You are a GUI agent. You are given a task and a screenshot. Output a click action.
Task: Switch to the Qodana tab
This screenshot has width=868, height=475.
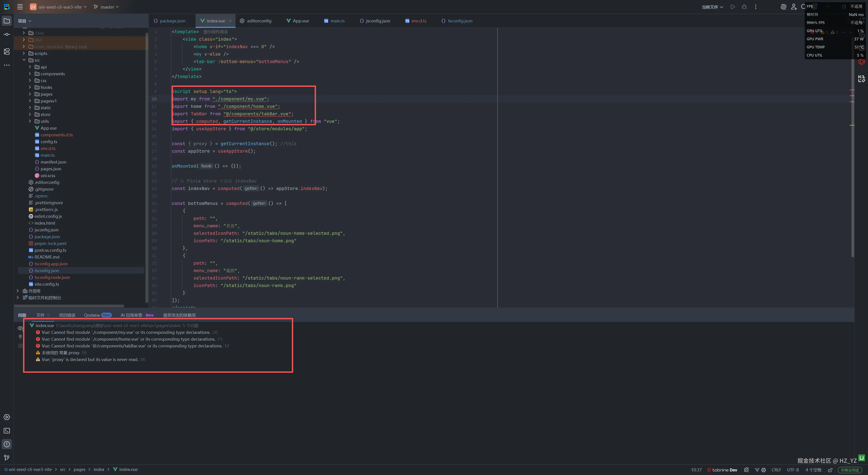coord(92,315)
